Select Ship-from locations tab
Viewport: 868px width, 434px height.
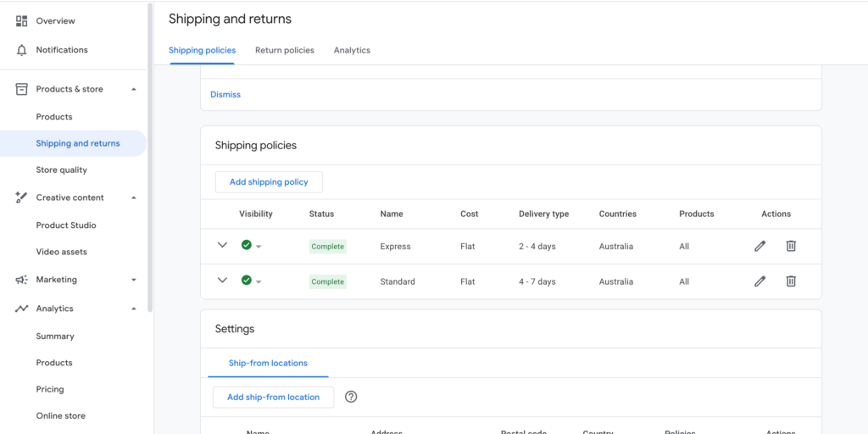click(x=268, y=363)
